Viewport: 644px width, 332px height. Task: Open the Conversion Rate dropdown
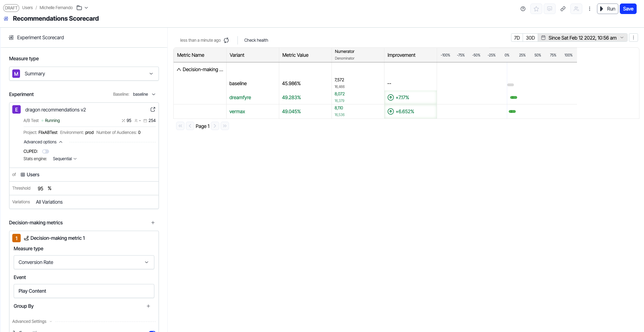(x=84, y=262)
